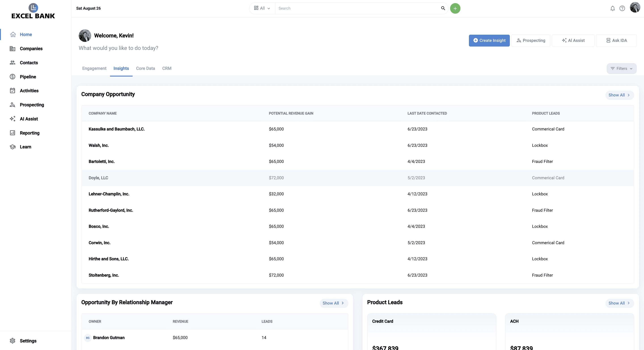Click the search magnifier icon

point(443,8)
